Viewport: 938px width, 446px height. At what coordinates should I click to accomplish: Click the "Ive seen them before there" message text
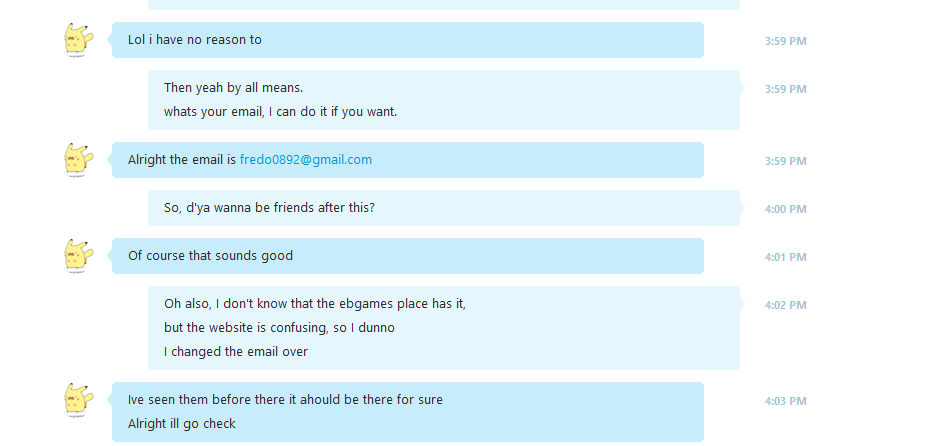tap(285, 399)
